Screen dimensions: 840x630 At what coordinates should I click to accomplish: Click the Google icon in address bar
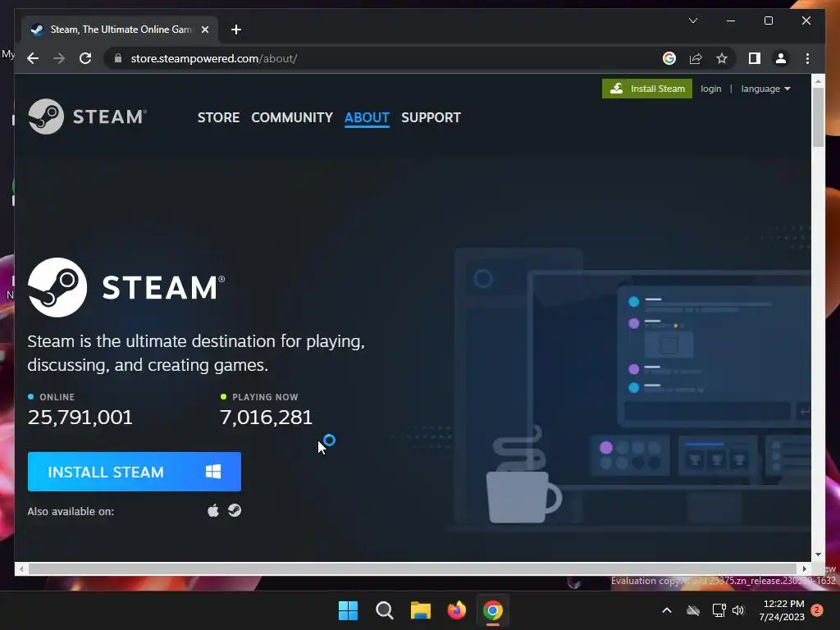pos(669,58)
